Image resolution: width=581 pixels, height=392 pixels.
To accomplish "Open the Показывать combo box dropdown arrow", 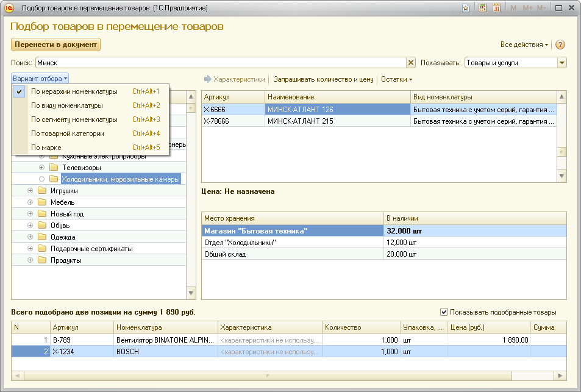I will coord(561,62).
